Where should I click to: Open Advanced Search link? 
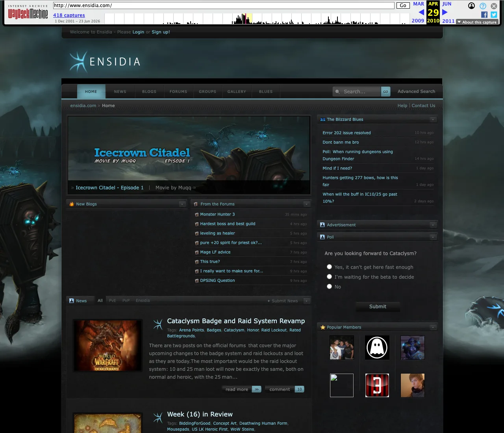416,91
